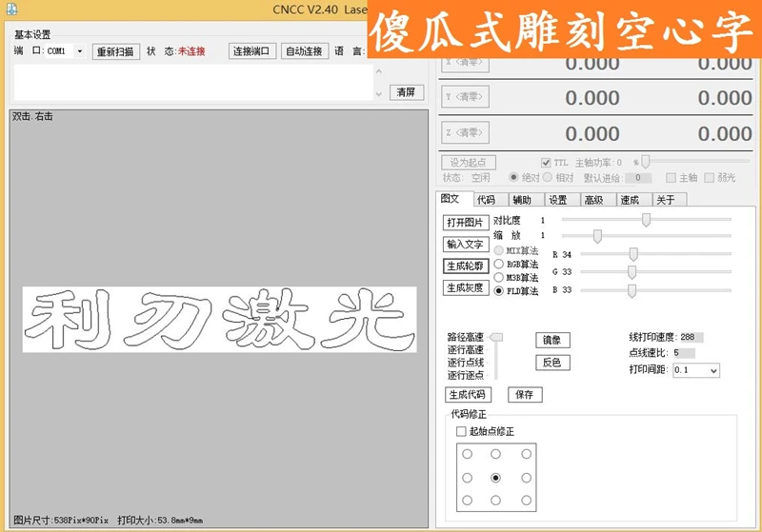
Task: Click the 设为起点 set origin button
Action: [469, 162]
